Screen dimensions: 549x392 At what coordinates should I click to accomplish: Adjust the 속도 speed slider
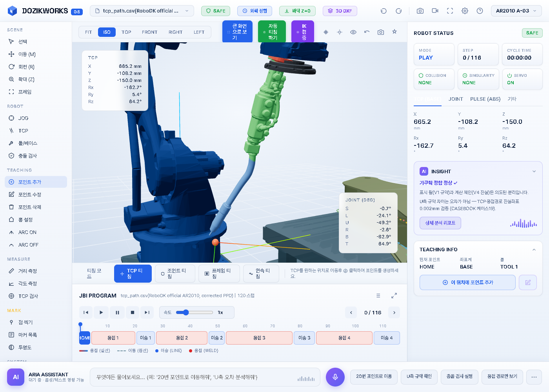(195, 312)
